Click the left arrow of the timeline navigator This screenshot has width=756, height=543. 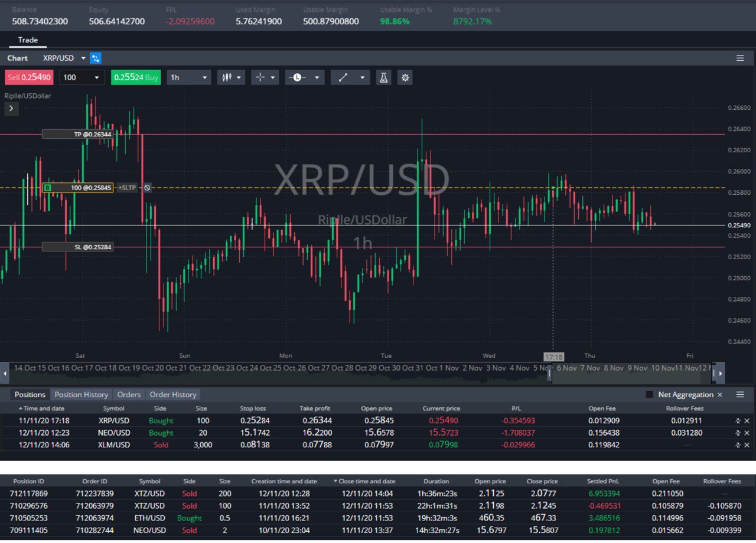(5, 373)
